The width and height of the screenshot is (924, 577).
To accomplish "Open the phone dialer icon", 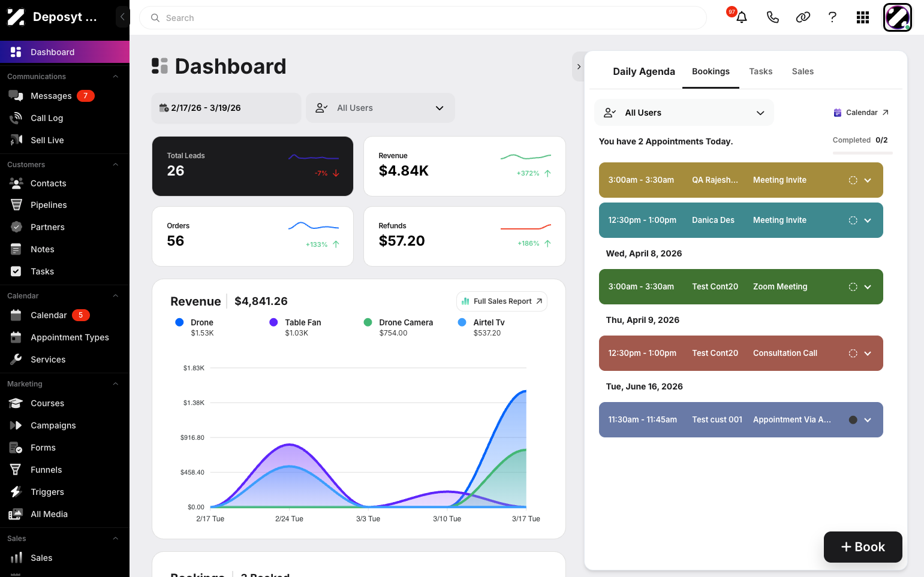I will 773,17.
